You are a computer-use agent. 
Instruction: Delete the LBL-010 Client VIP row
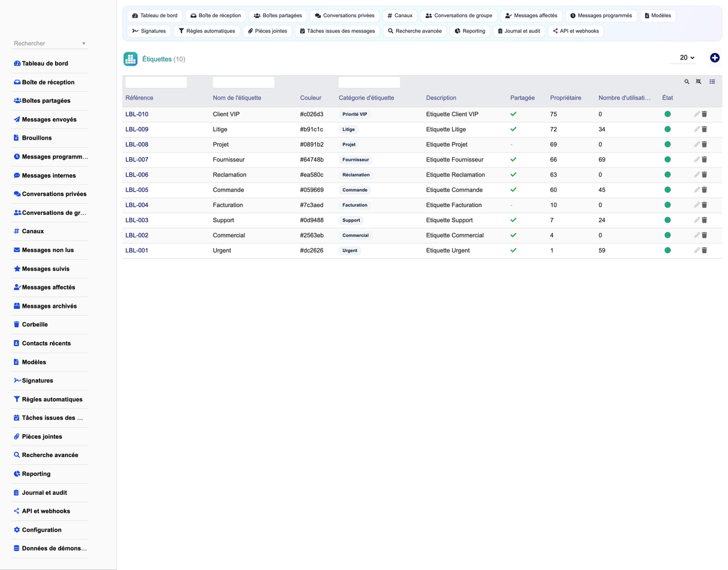(x=704, y=114)
